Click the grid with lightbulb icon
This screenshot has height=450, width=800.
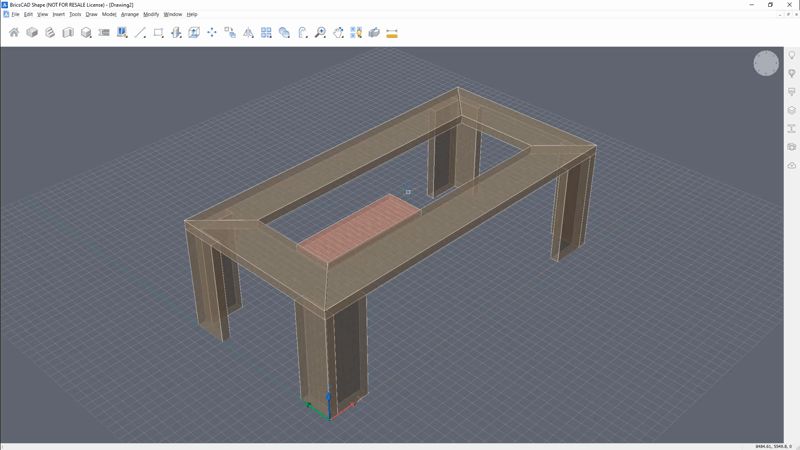(356, 33)
